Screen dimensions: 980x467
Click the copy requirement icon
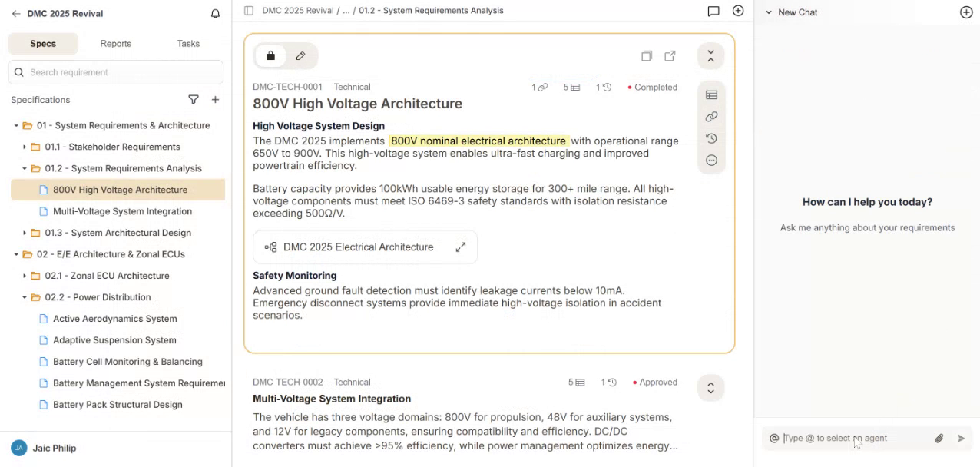point(647,56)
